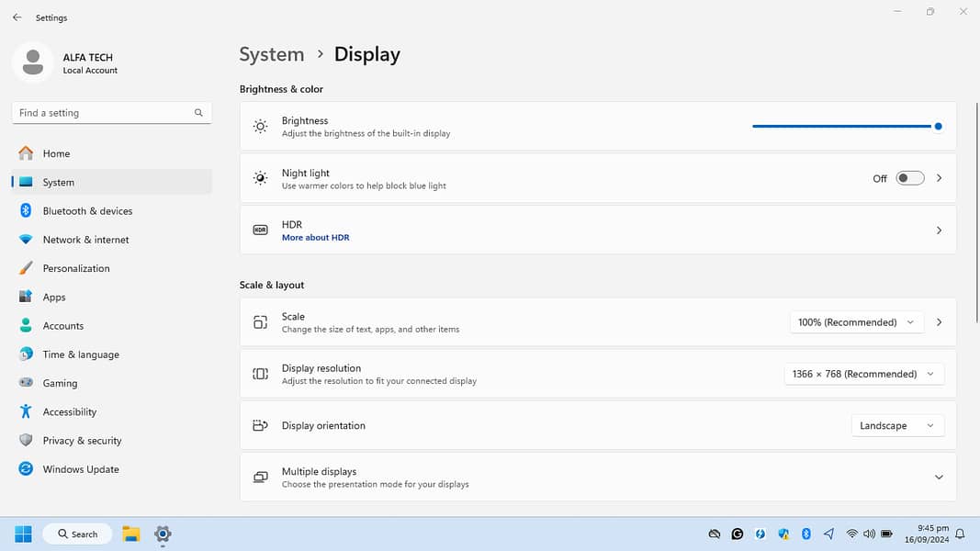Click the back arrow in Settings header

17,17
